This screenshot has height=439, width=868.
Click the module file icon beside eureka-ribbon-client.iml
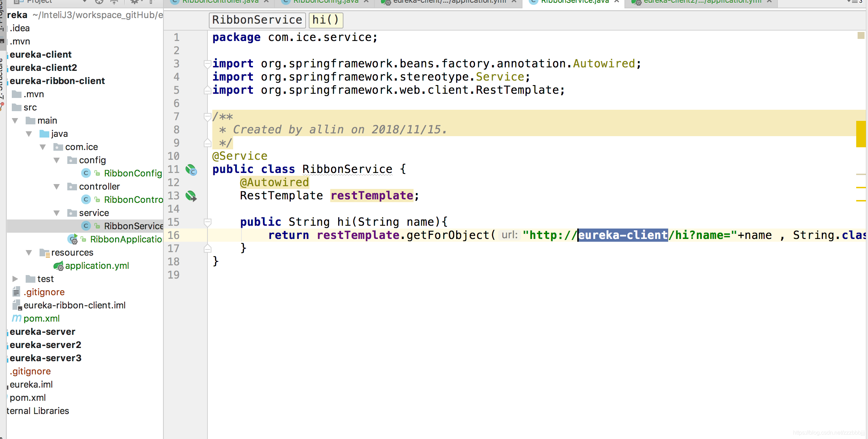[x=17, y=305]
